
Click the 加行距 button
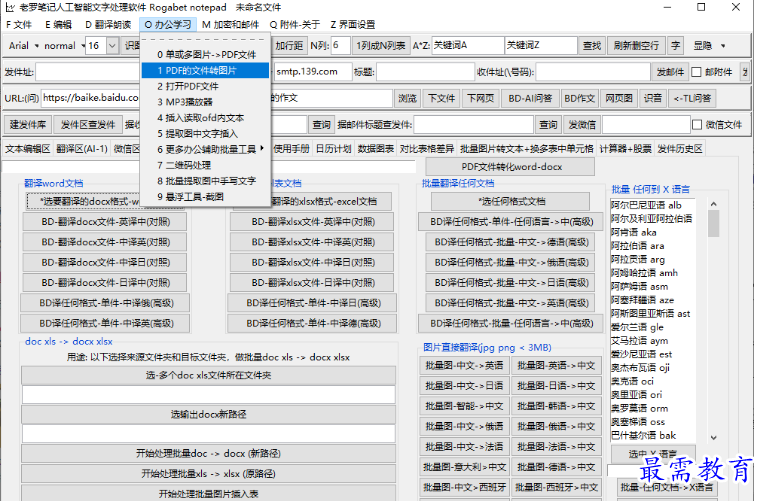pos(289,46)
